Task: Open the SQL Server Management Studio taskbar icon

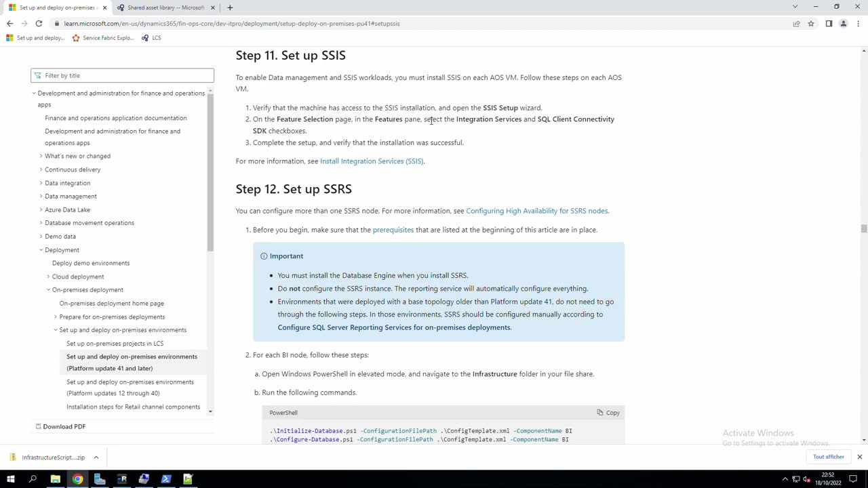Action: (x=144, y=479)
